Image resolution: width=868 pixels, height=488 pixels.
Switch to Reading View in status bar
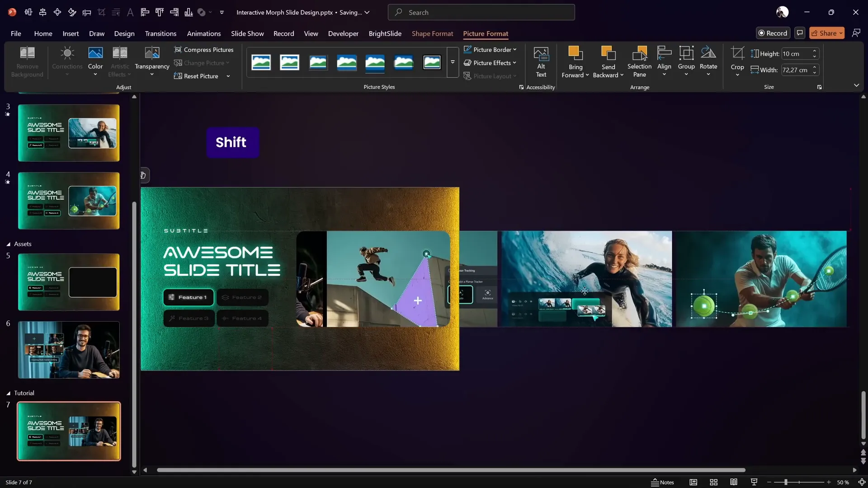tap(734, 482)
